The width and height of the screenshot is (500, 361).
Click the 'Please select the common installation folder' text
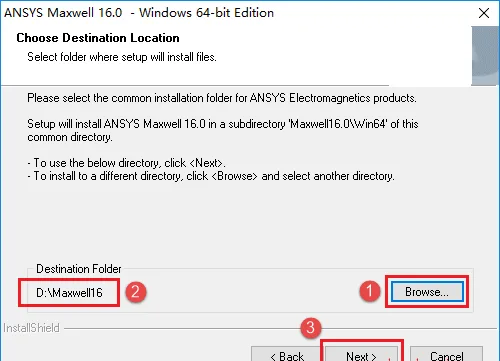tap(222, 98)
